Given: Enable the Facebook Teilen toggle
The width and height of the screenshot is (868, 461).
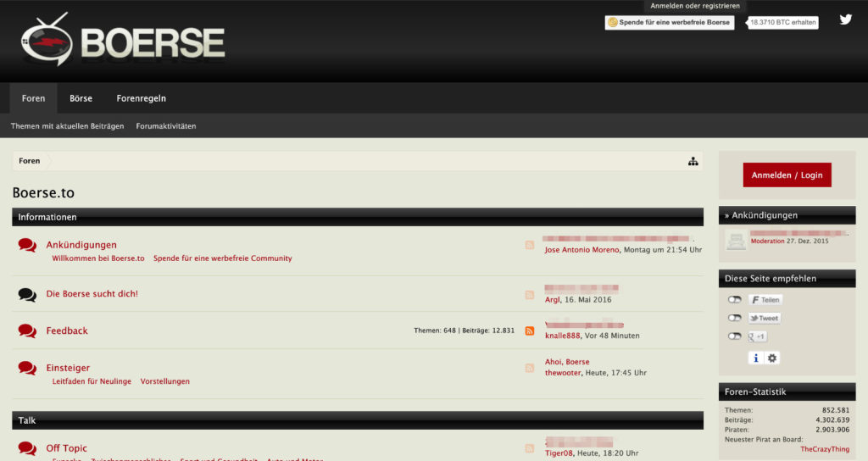Looking at the screenshot, I should point(735,300).
